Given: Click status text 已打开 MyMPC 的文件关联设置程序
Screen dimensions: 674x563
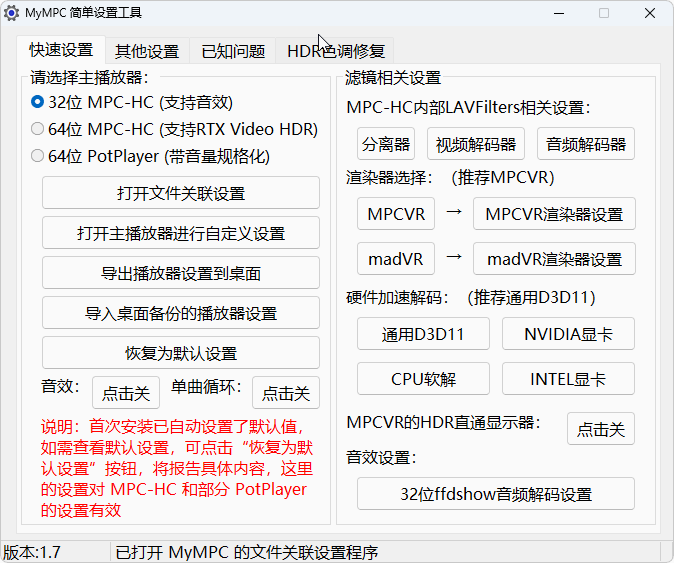Looking at the screenshot, I should click(x=247, y=552).
